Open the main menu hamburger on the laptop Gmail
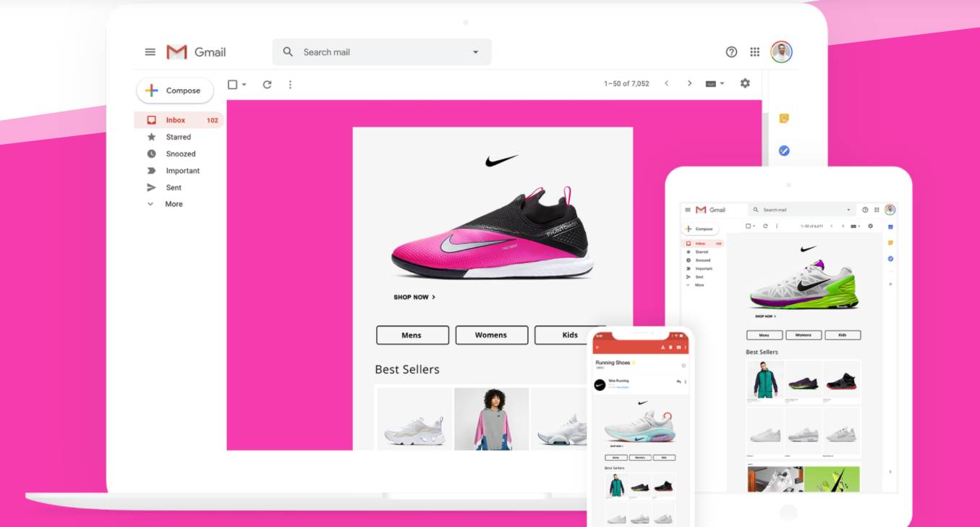This screenshot has width=980, height=527. (x=150, y=52)
